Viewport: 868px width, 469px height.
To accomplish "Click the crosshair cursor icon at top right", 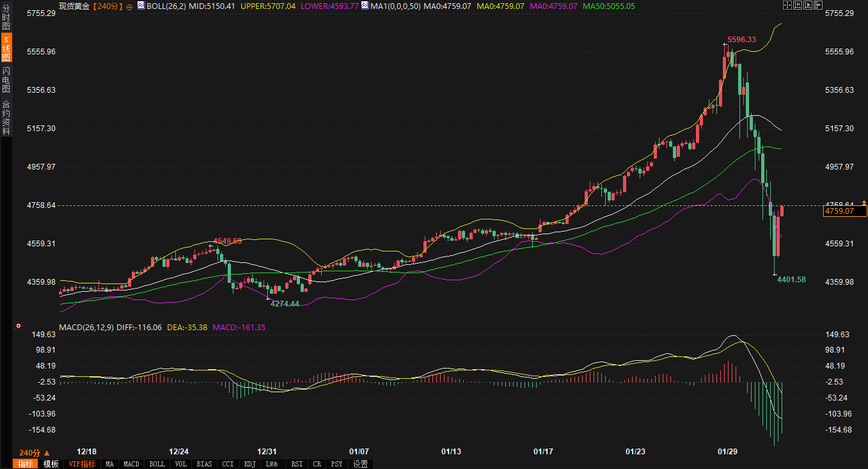I will coord(787,5).
